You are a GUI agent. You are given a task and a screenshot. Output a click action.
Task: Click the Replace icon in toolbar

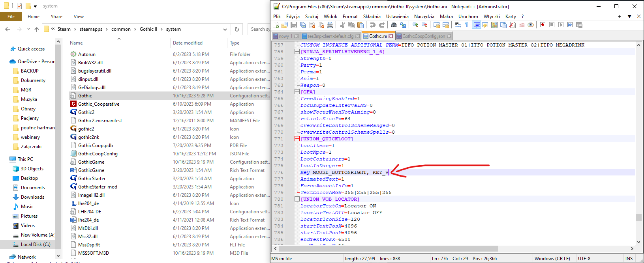(x=403, y=25)
